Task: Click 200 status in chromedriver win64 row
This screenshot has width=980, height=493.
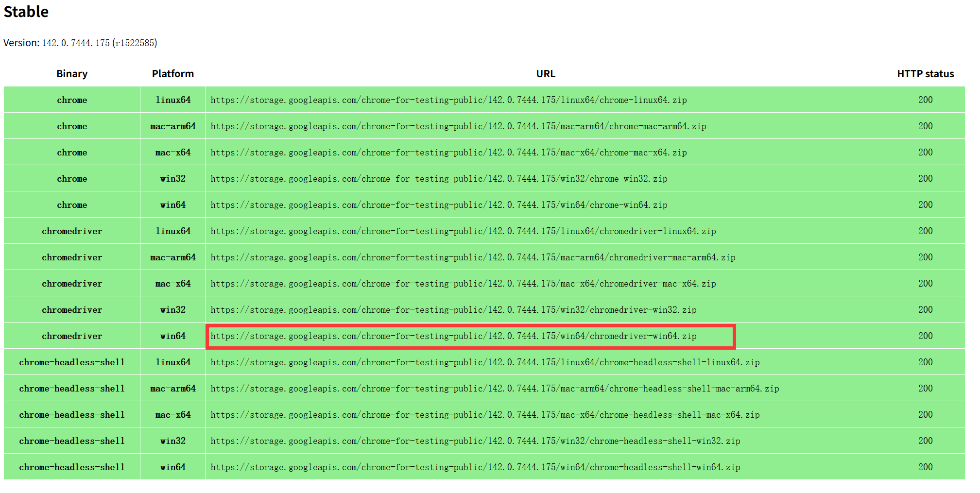Action: [925, 336]
